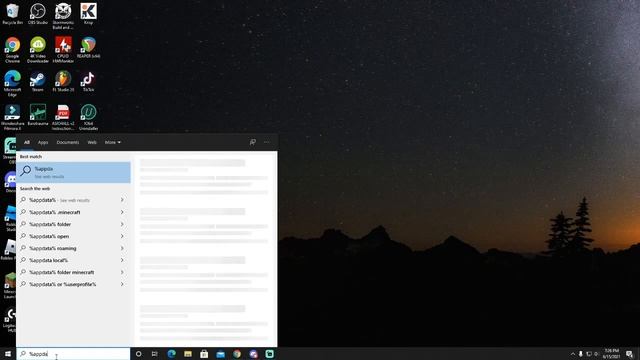Switch to the Web search tab

tap(92, 142)
